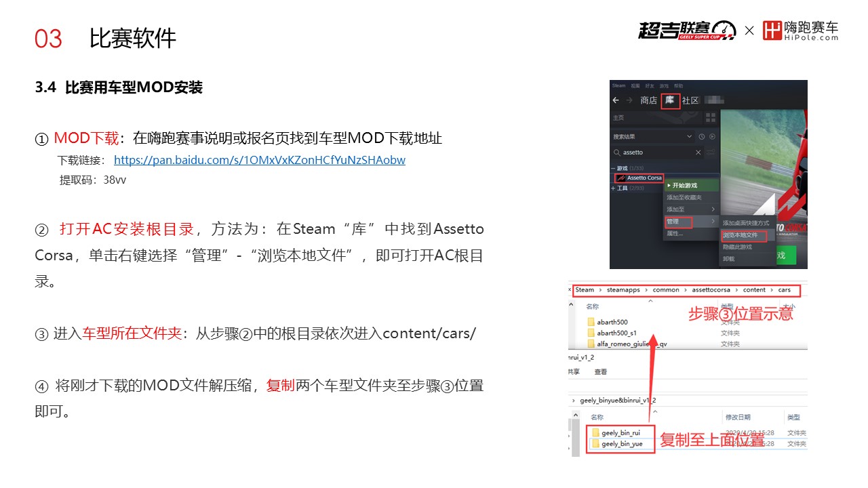Open 添加至 submenu
The height and width of the screenshot is (488, 868).
(x=691, y=209)
